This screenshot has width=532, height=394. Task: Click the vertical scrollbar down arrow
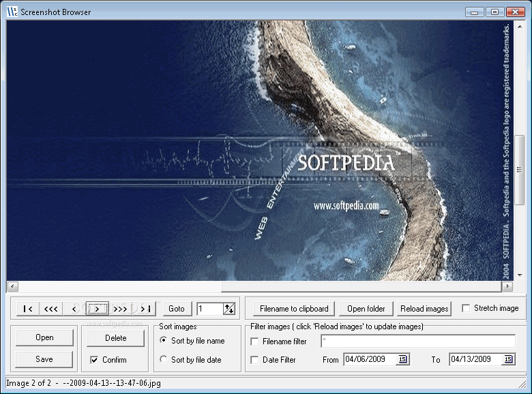coord(520,275)
